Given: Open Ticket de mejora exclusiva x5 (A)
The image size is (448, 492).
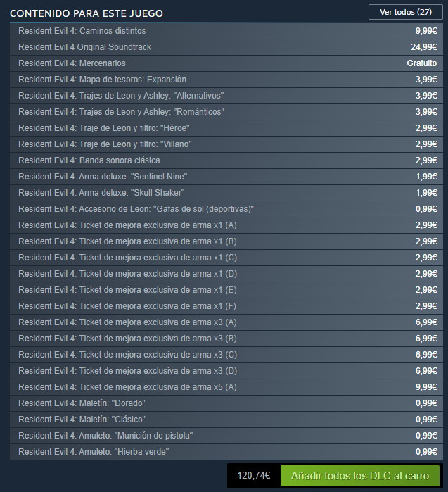Looking at the screenshot, I should 226,387.
